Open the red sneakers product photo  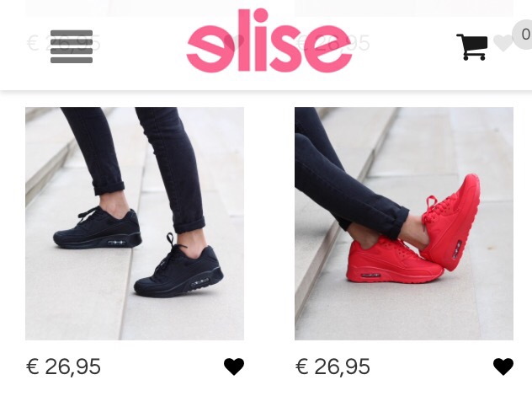point(404,223)
